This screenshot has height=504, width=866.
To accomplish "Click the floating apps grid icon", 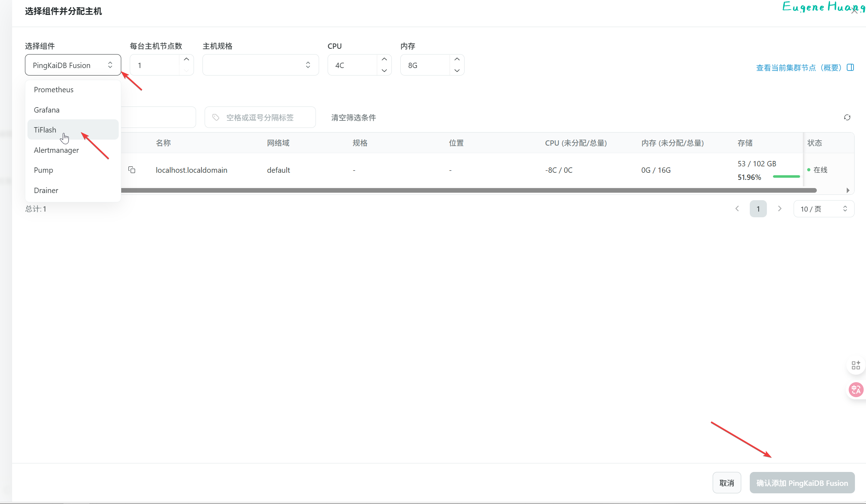I will coord(856,365).
